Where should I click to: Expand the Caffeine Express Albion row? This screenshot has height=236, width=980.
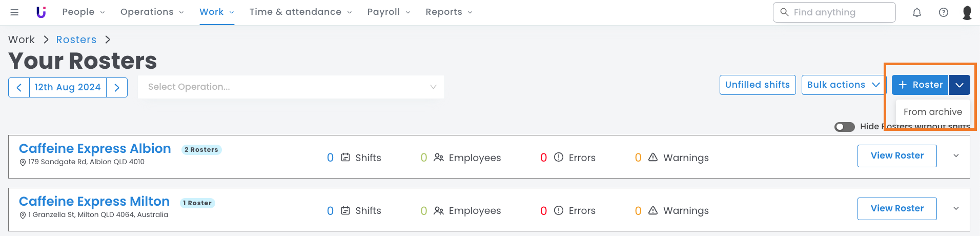(x=956, y=156)
